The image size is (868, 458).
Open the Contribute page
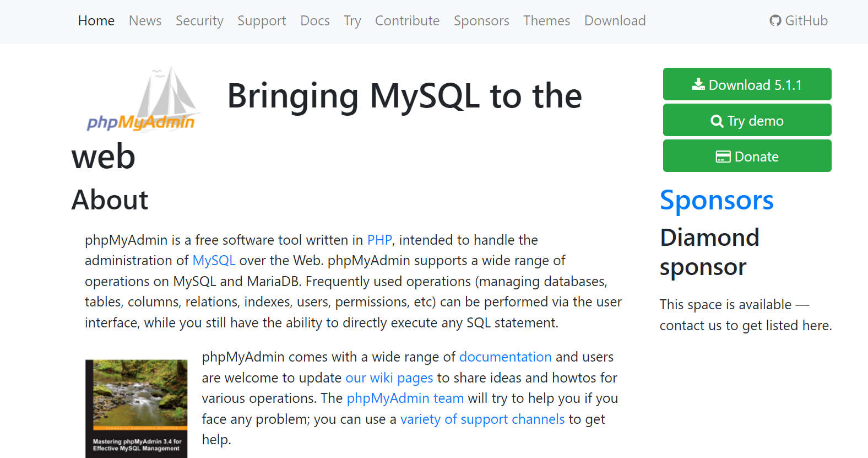[407, 21]
